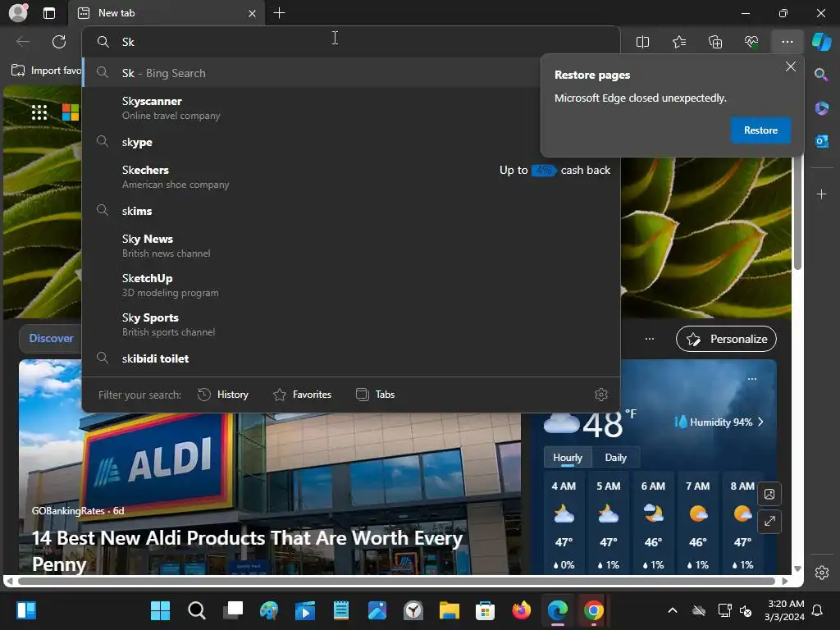Open the app launcher grid
Image resolution: width=840 pixels, height=630 pixels.
click(39, 112)
